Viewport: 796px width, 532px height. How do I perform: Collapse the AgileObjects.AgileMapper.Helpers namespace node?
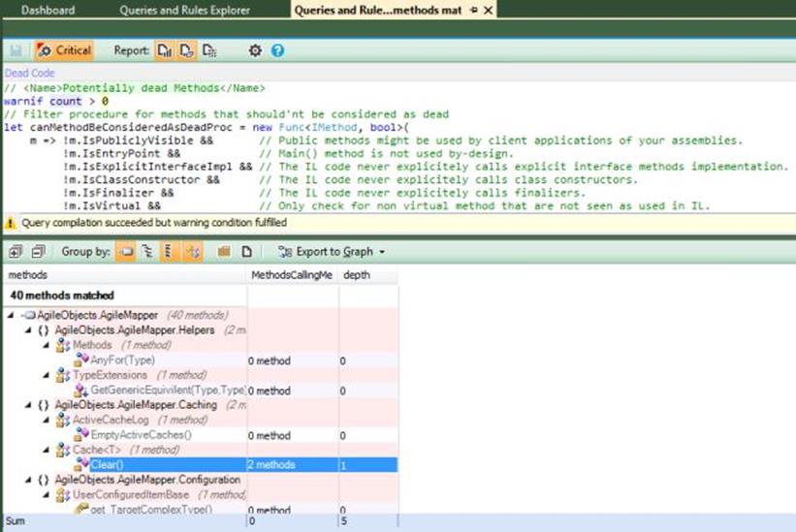[x=28, y=330]
